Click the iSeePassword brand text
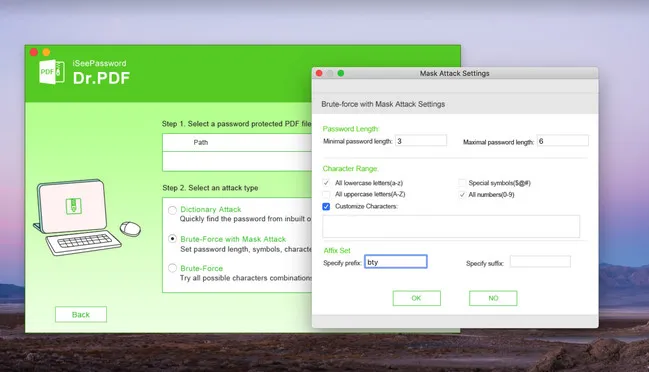This screenshot has height=372, width=649. pyautogui.click(x=99, y=63)
